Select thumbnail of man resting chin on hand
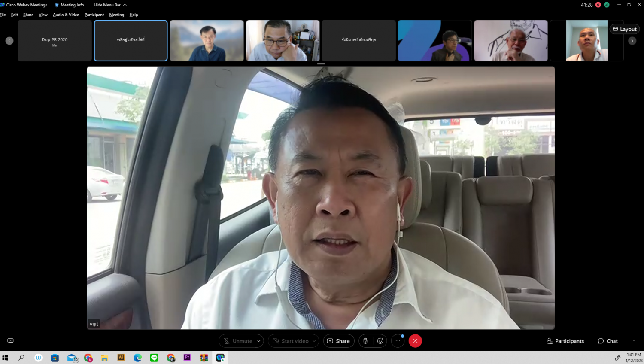644x364 pixels. point(283,41)
